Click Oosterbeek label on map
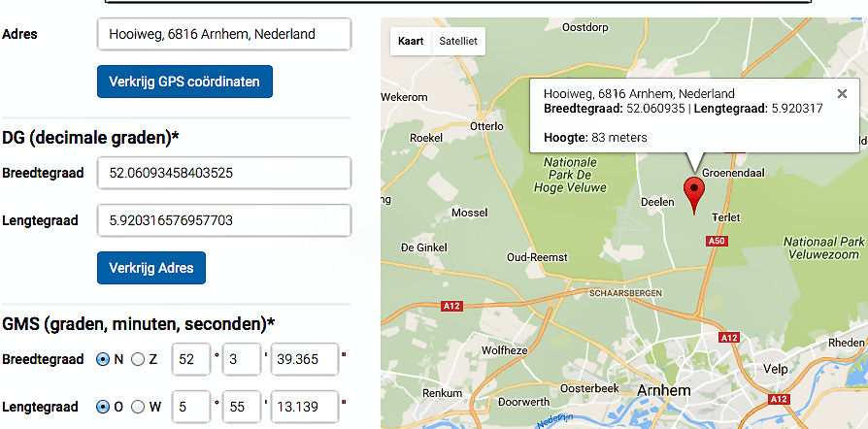Screen dimensions: 868x429 pyautogui.click(x=589, y=388)
